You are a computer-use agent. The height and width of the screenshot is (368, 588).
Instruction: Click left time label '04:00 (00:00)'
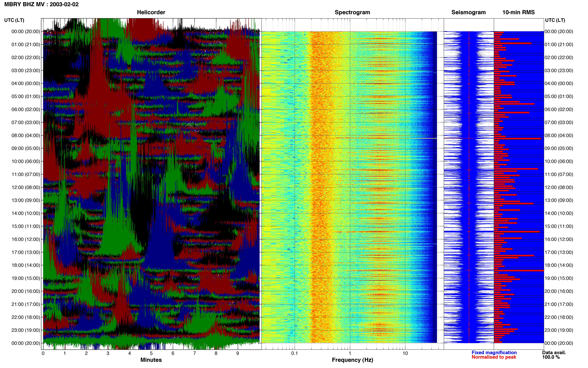tap(26, 83)
